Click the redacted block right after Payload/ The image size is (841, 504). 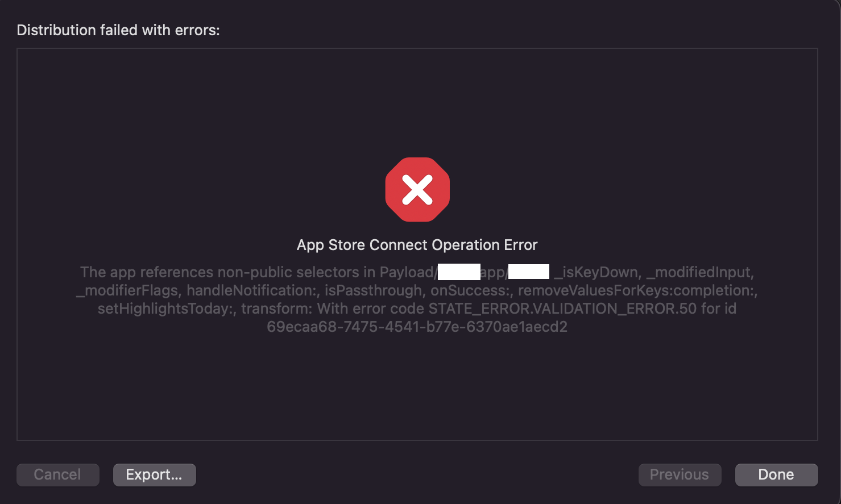coord(459,272)
